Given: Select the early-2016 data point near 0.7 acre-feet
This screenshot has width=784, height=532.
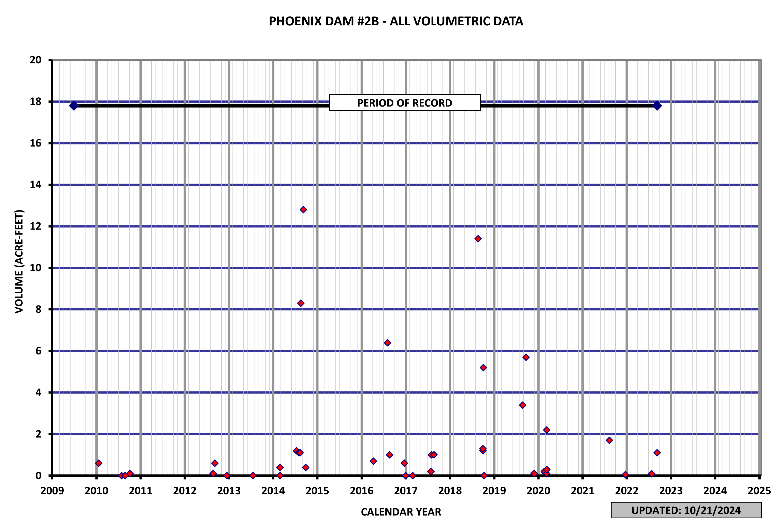Looking at the screenshot, I should point(373,461).
